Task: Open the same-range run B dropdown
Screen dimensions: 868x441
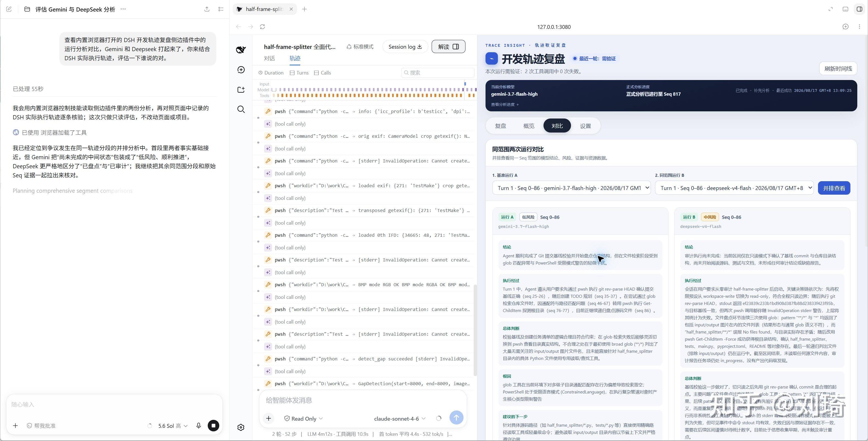Action: 734,188
